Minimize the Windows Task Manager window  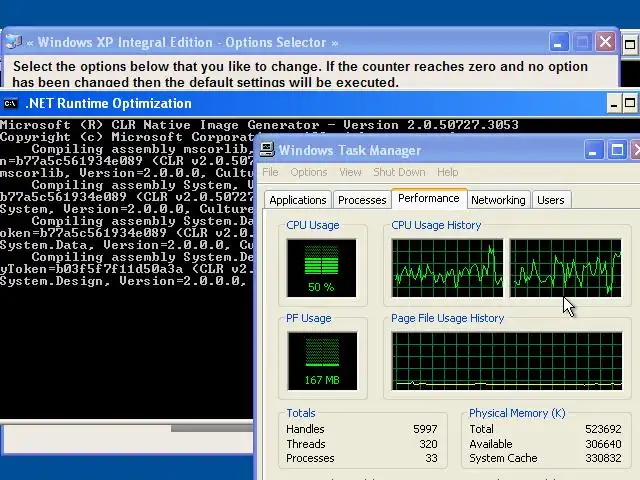coord(593,150)
